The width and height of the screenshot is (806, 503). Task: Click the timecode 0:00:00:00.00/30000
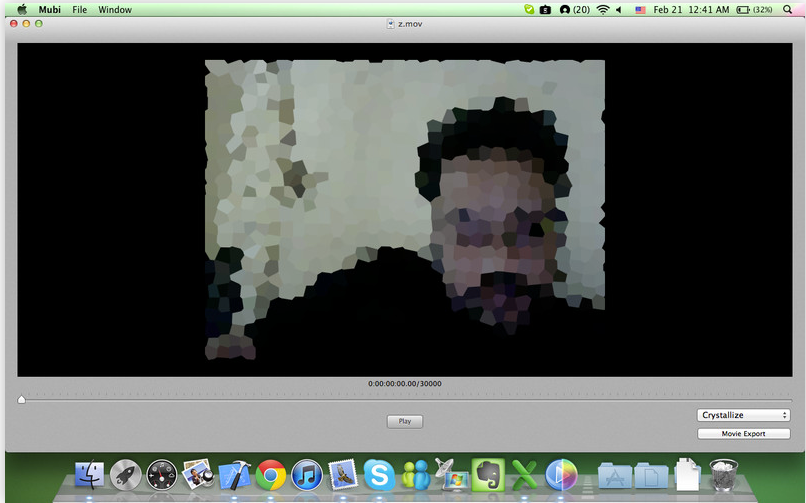click(405, 383)
